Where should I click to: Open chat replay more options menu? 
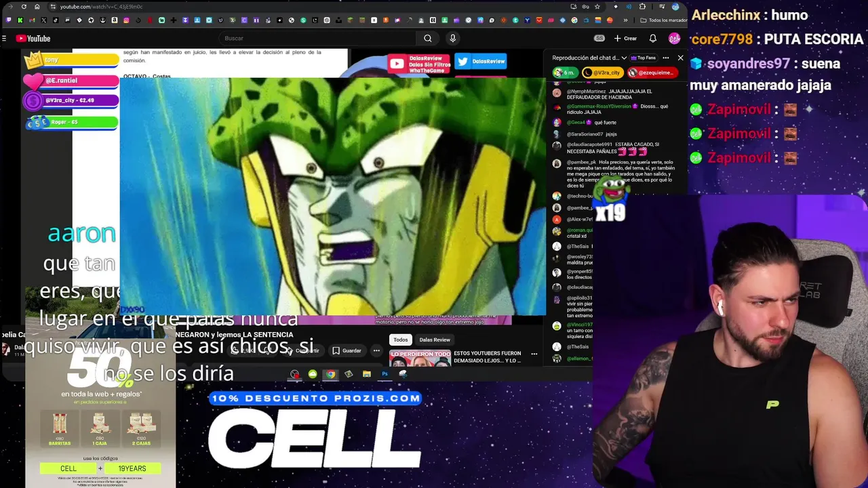pos(666,58)
